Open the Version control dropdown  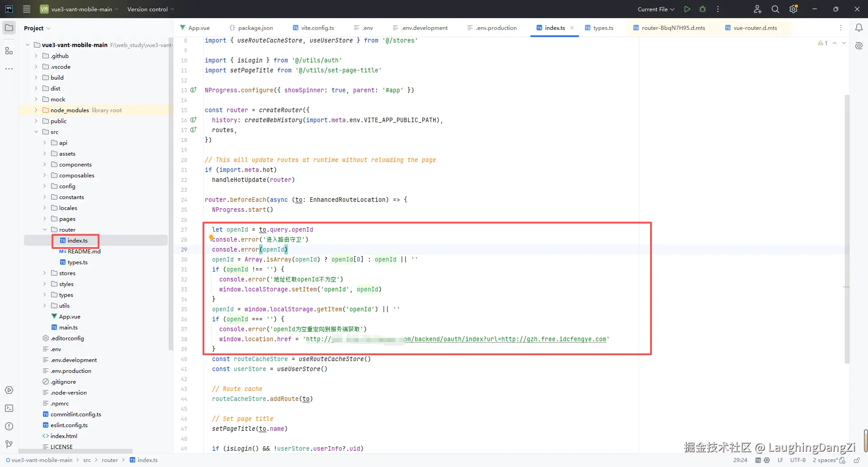pyautogui.click(x=151, y=9)
